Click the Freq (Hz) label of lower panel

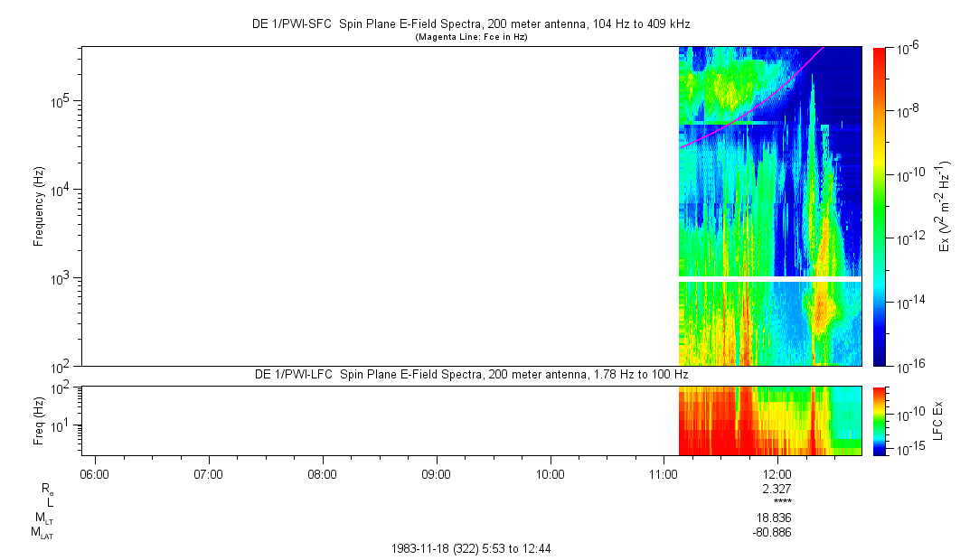pyautogui.click(x=39, y=420)
